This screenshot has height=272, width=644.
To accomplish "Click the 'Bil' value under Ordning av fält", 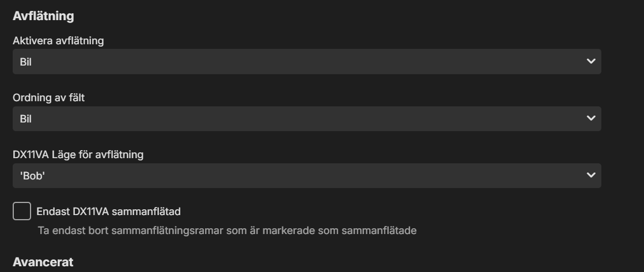I will 25,118.
